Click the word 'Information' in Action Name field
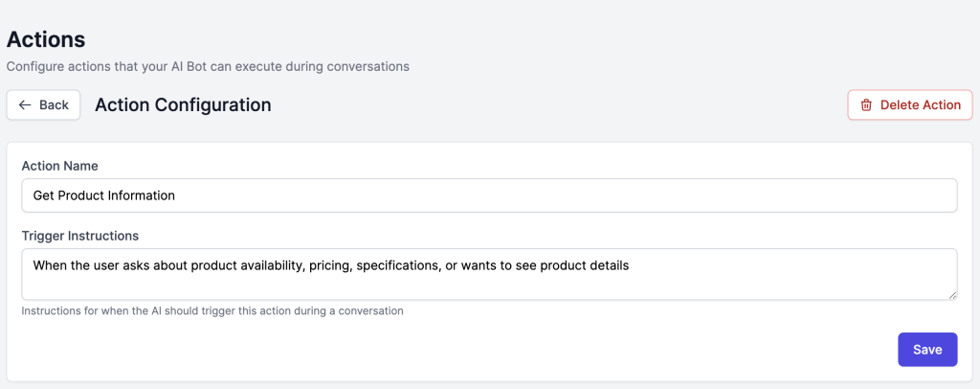This screenshot has width=980, height=389. point(141,195)
